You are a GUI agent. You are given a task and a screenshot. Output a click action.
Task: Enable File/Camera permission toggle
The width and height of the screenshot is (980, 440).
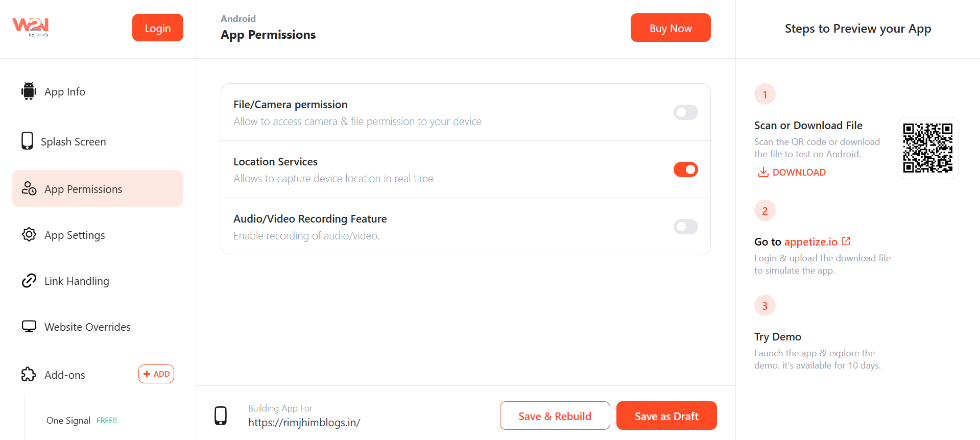(x=685, y=112)
